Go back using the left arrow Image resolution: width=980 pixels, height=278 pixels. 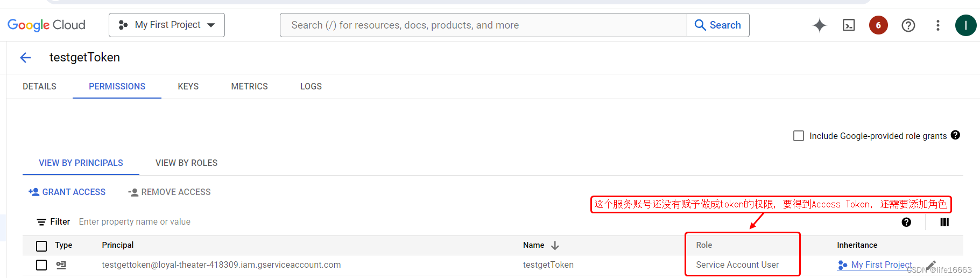click(25, 58)
